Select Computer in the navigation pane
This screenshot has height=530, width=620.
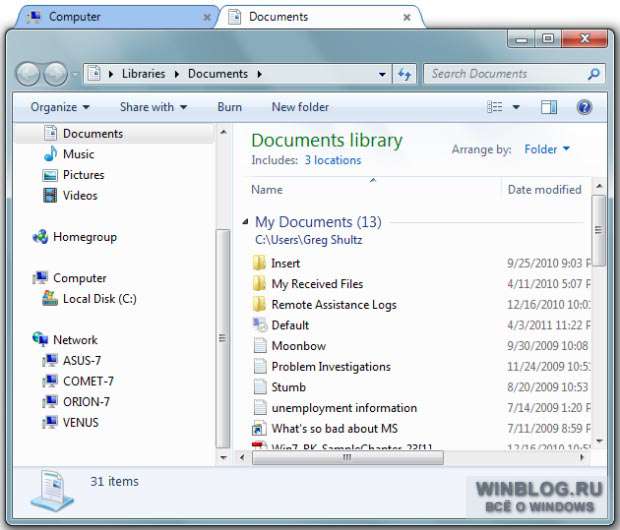pos(79,278)
